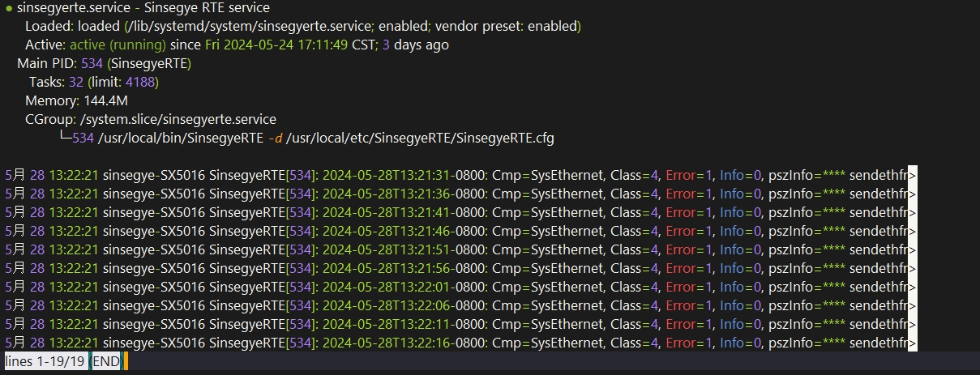Image resolution: width=980 pixels, height=375 pixels.
Task: Click the green status dot before sinsegyerte.service
Action: click(8, 8)
